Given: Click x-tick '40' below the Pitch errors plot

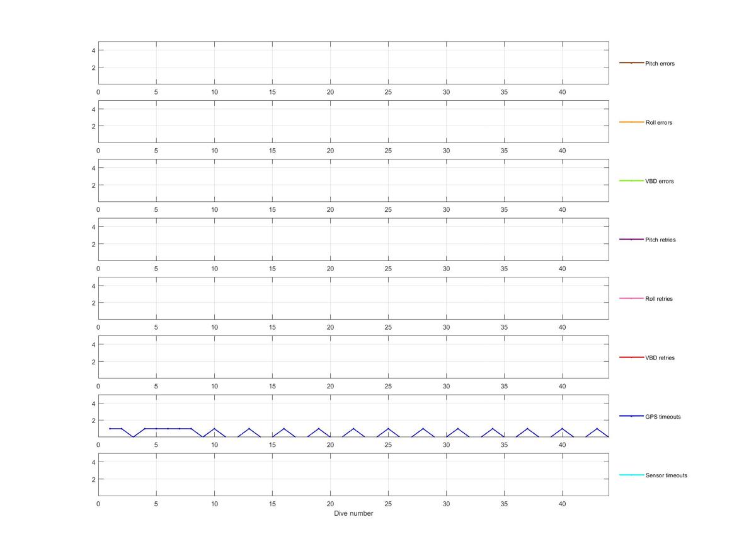Looking at the screenshot, I should pos(563,92).
